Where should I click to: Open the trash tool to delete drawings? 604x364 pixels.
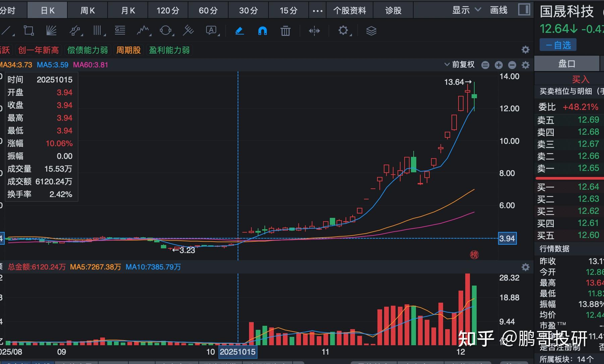tap(285, 31)
